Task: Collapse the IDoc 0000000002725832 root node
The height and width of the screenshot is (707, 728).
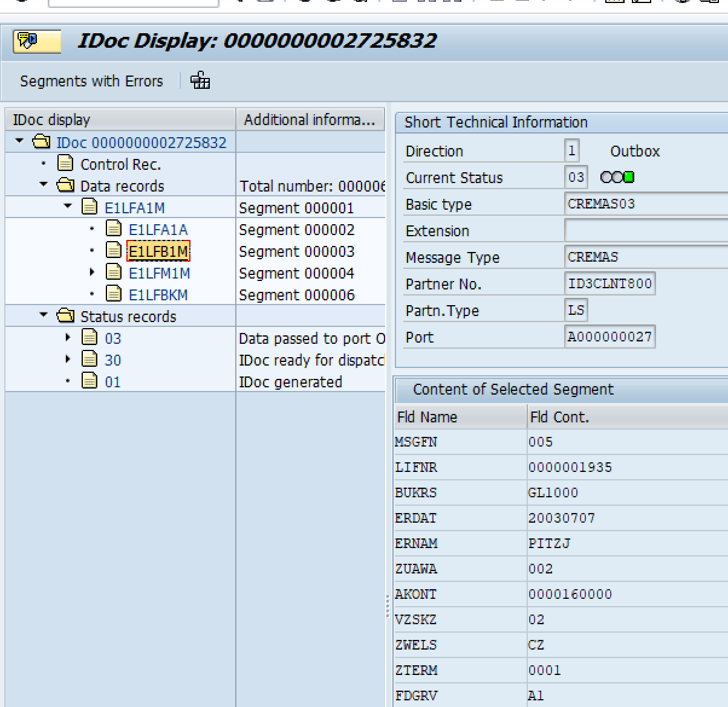Action: 20,141
